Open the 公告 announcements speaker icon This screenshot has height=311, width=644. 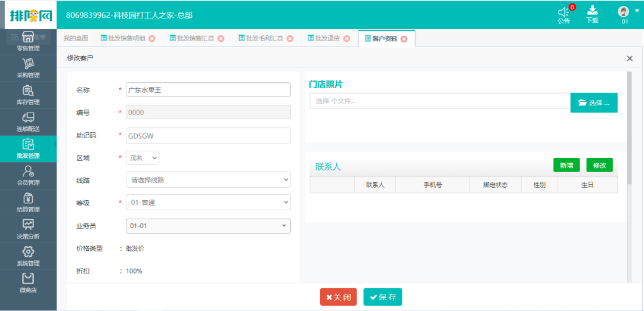pos(563,13)
